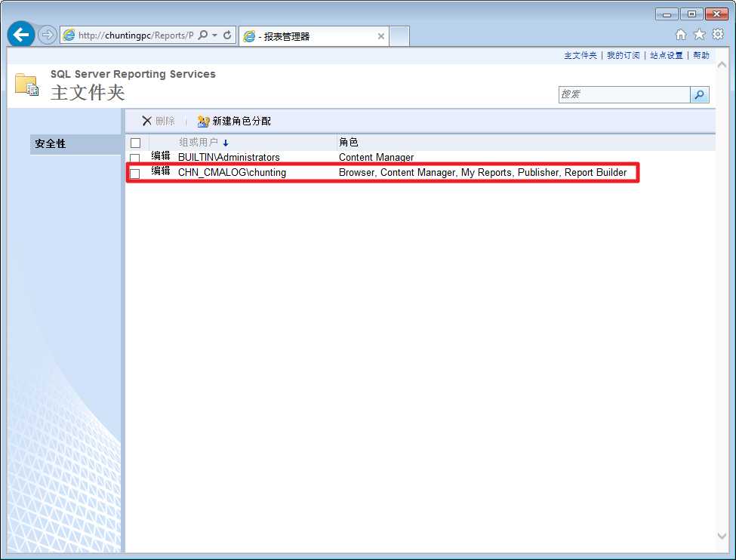Click the search magnifier in address bar
This screenshot has width=736, height=560.
(203, 35)
